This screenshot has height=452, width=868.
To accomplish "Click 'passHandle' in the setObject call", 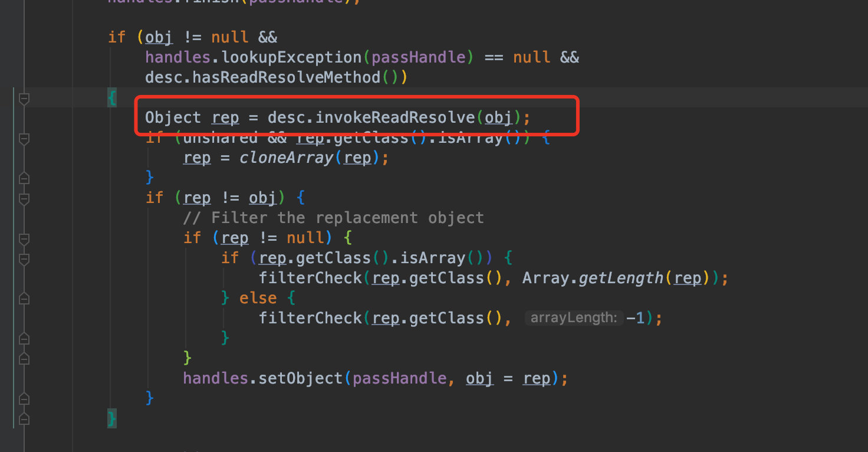I will pos(399,378).
